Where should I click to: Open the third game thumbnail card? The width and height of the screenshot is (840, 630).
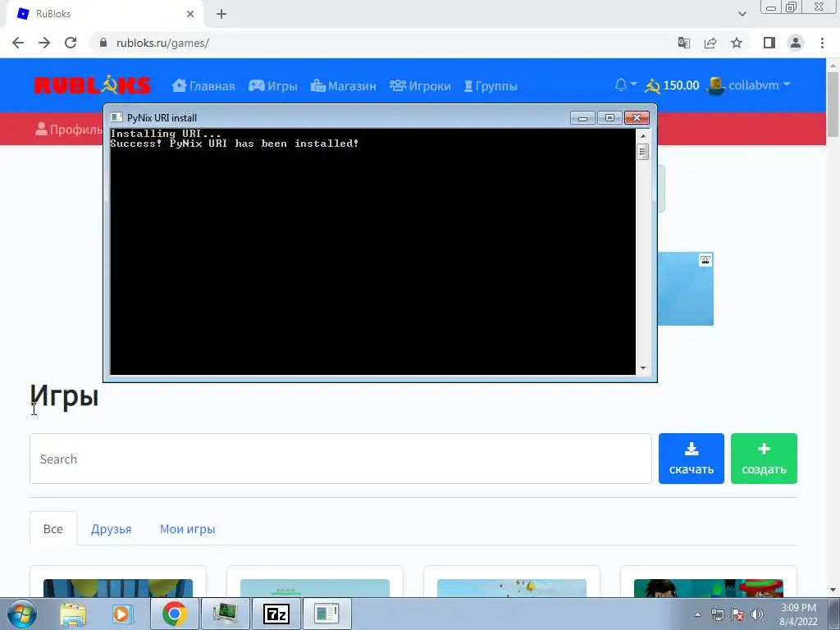[512, 587]
